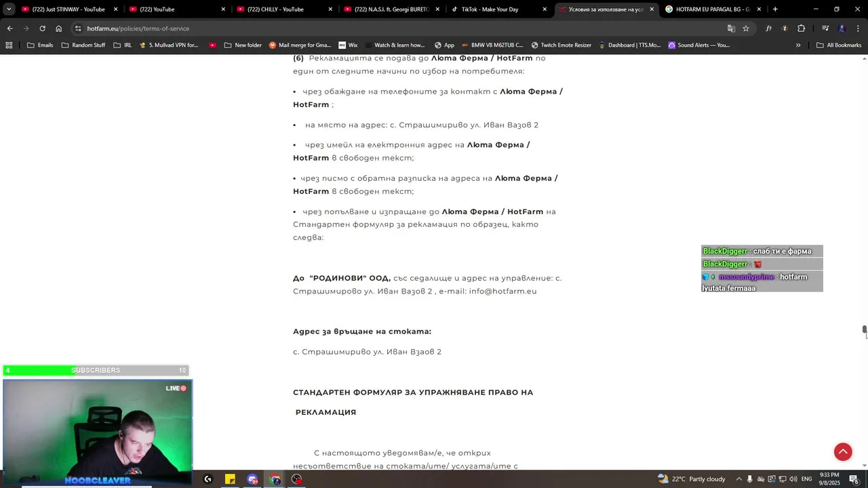
Task: Open the site information icon in the address bar
Action: [x=78, y=28]
